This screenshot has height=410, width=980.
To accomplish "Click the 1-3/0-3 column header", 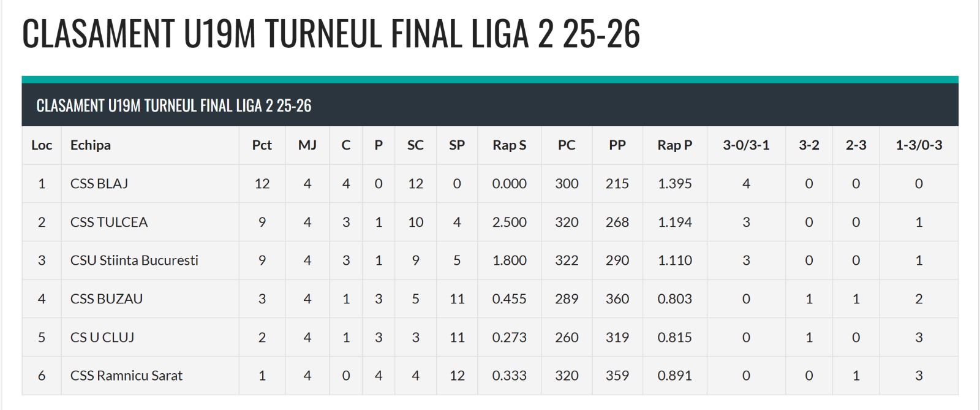I will point(919,145).
